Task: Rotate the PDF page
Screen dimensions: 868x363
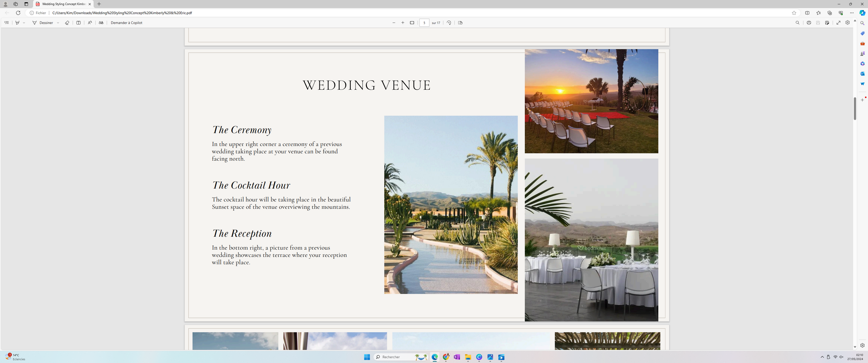Action: tap(449, 23)
